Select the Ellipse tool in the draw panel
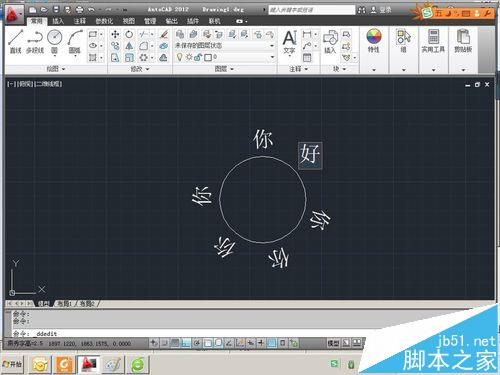 (x=93, y=46)
